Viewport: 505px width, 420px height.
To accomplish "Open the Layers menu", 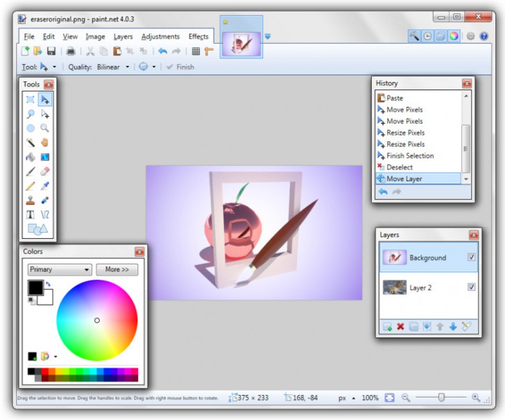I will [x=123, y=37].
